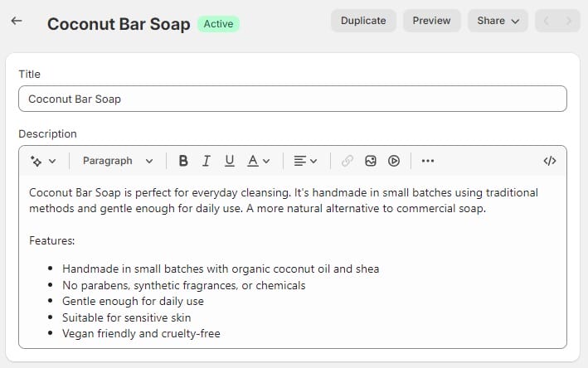Go to the previous product arrow
Image resolution: width=588 pixels, height=368 pixels.
(x=547, y=21)
